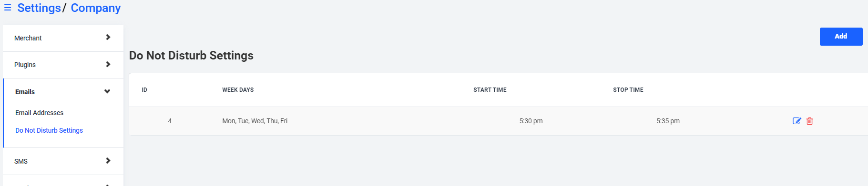Open the Plugins settings menu item
868x186 pixels.
[x=63, y=65]
